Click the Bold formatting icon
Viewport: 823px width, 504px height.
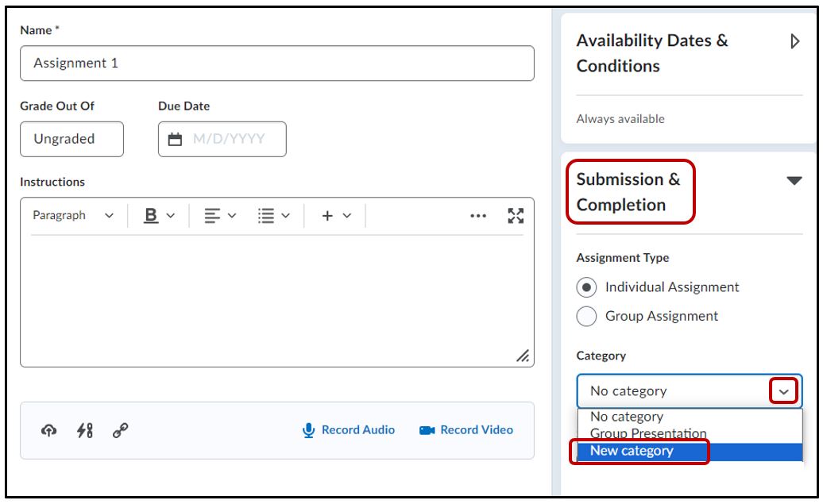pyautogui.click(x=151, y=216)
